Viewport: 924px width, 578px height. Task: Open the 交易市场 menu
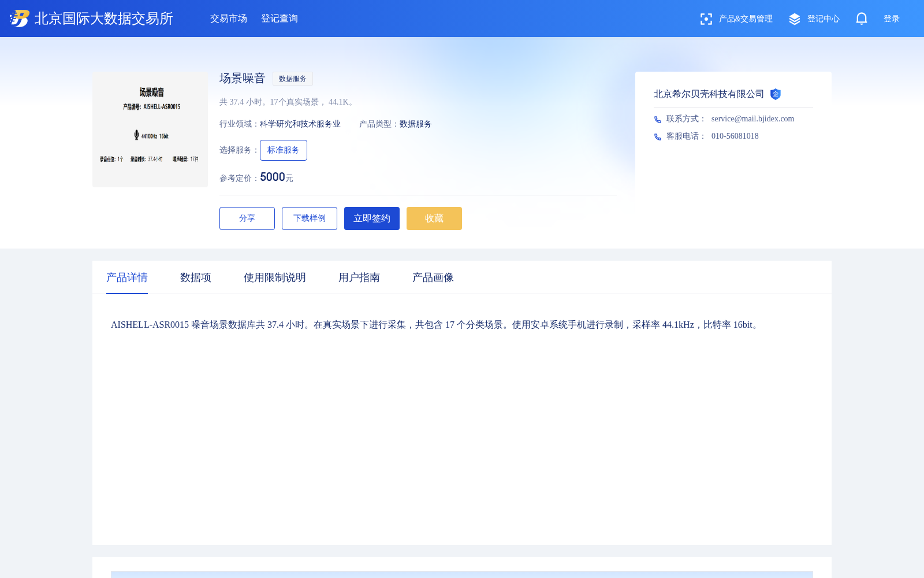229,18
